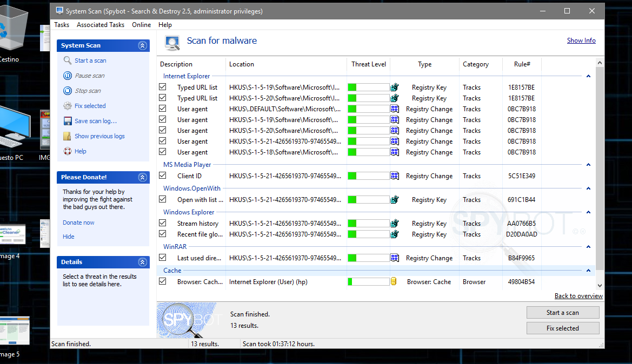
Task: Uncheck the Last used dire... checkbox
Action: click(162, 257)
